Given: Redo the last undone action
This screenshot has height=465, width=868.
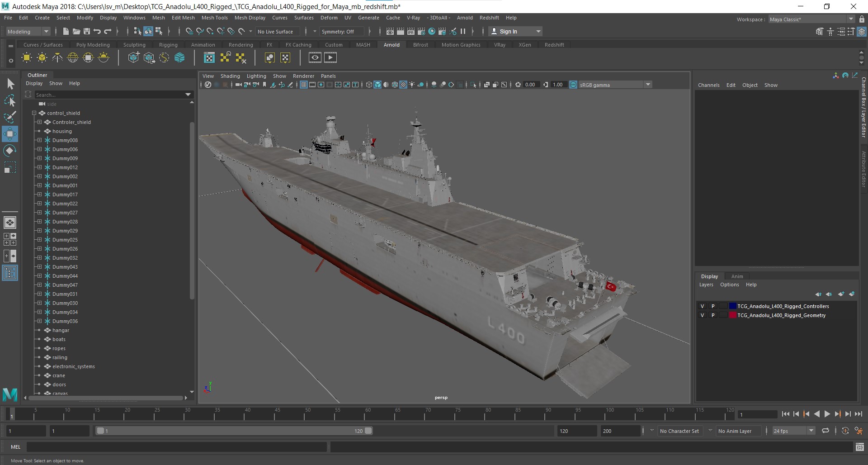Looking at the screenshot, I should click(108, 31).
